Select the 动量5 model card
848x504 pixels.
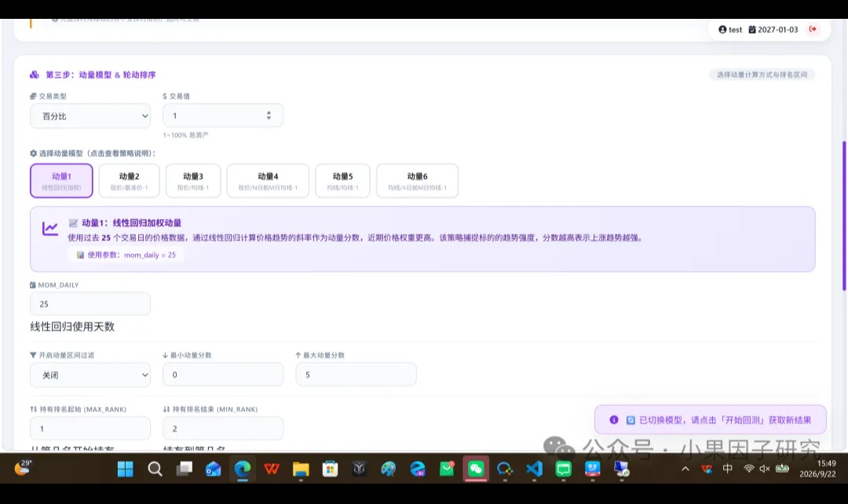point(342,181)
